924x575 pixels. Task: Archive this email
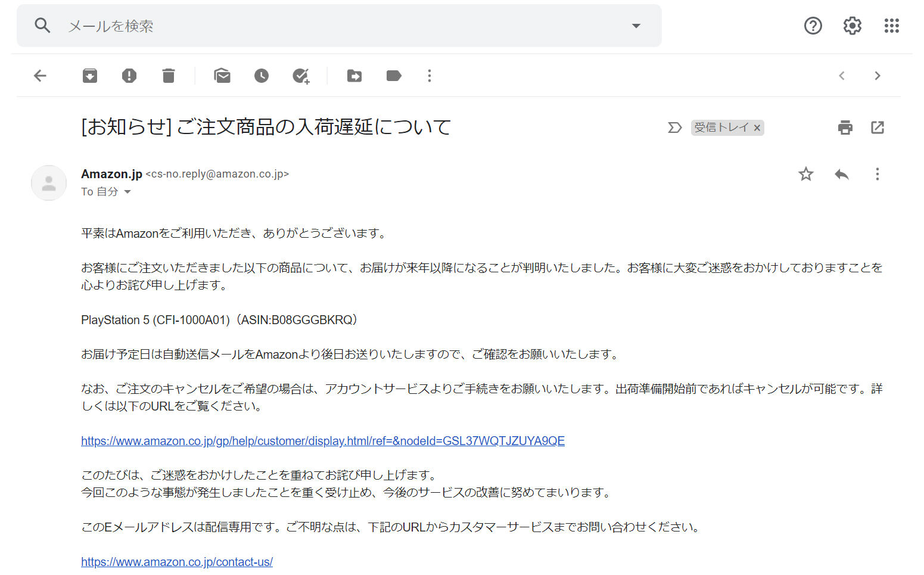90,76
